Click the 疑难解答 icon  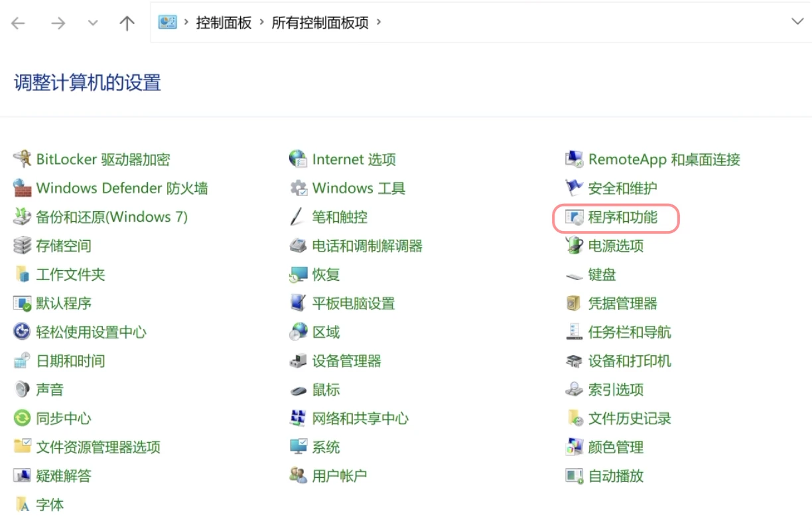(23, 476)
